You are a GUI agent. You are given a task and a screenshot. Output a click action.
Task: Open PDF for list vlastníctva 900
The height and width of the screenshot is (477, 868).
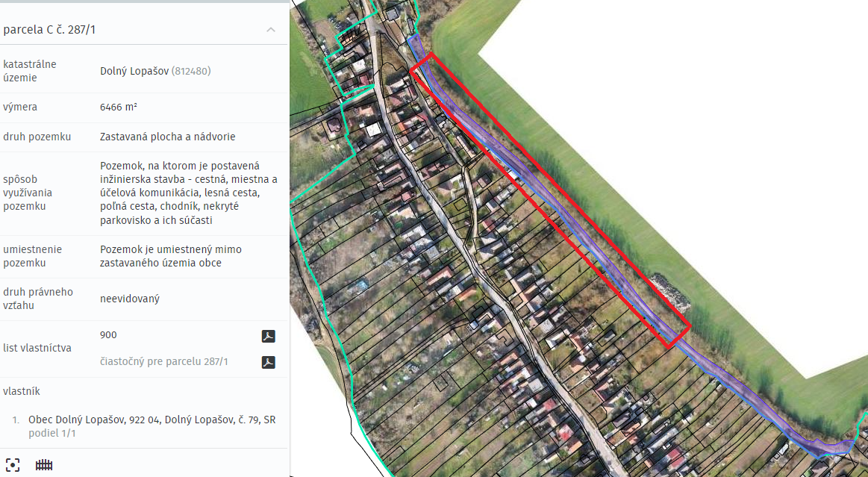pyautogui.click(x=269, y=336)
